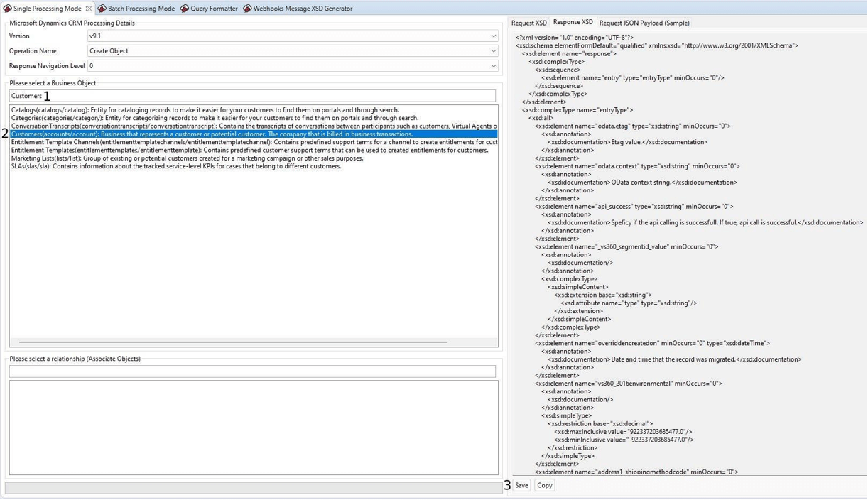Click the xsd:schema elementFormDefault line
This screenshot has width=868, height=500.
click(x=657, y=45)
